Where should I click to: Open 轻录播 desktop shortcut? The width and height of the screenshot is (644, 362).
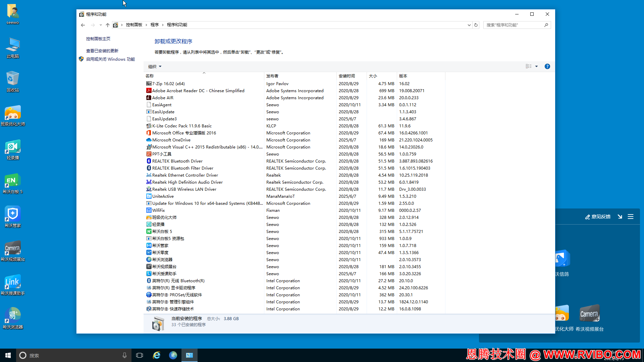[13, 149]
